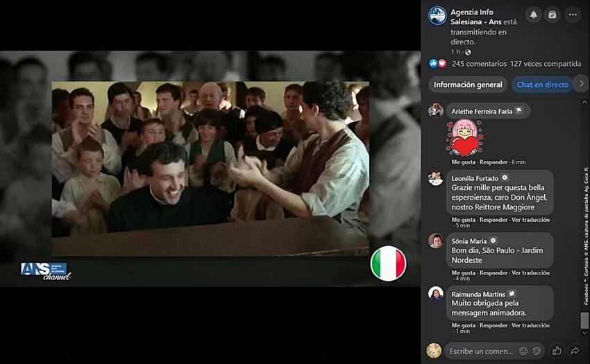590x364 pixels.
Task: Click the '6 min' timestamp on Arlethe's comment
Action: point(519,162)
